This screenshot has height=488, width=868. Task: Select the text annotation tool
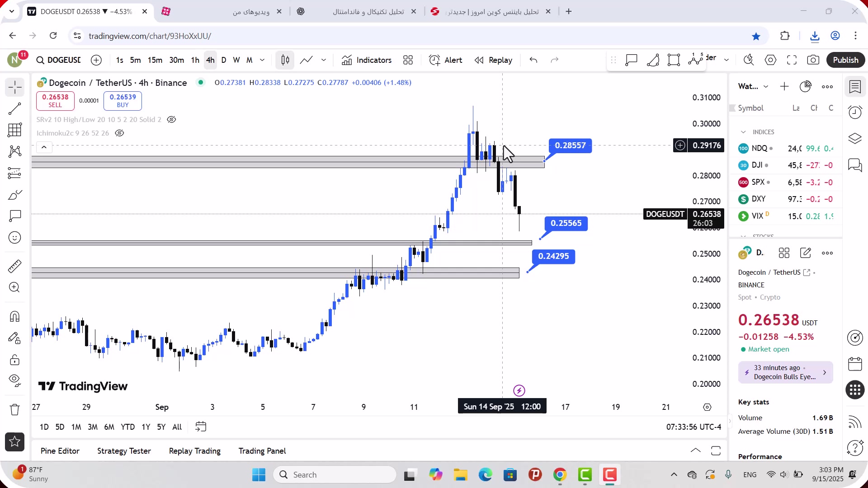15,216
